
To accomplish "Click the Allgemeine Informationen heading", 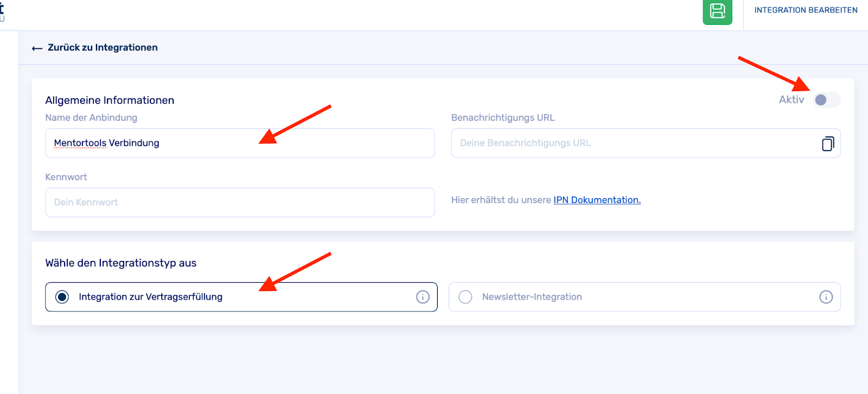I will click(110, 100).
